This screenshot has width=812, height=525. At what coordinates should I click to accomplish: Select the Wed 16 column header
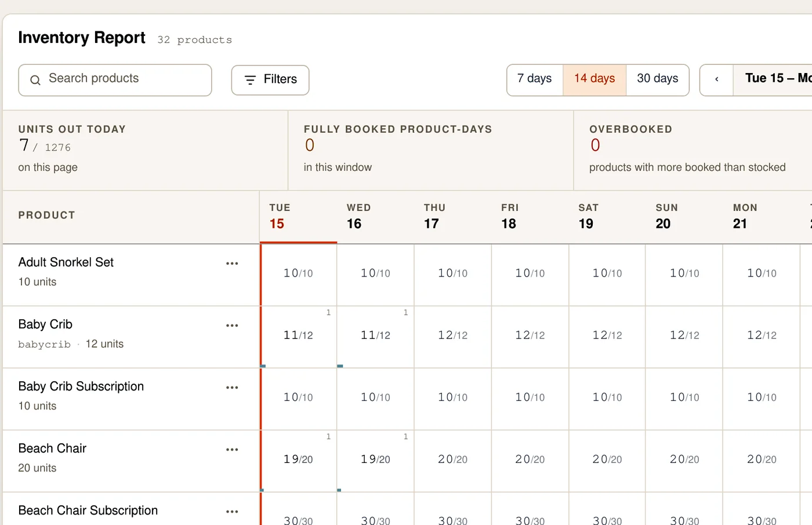[x=375, y=217]
